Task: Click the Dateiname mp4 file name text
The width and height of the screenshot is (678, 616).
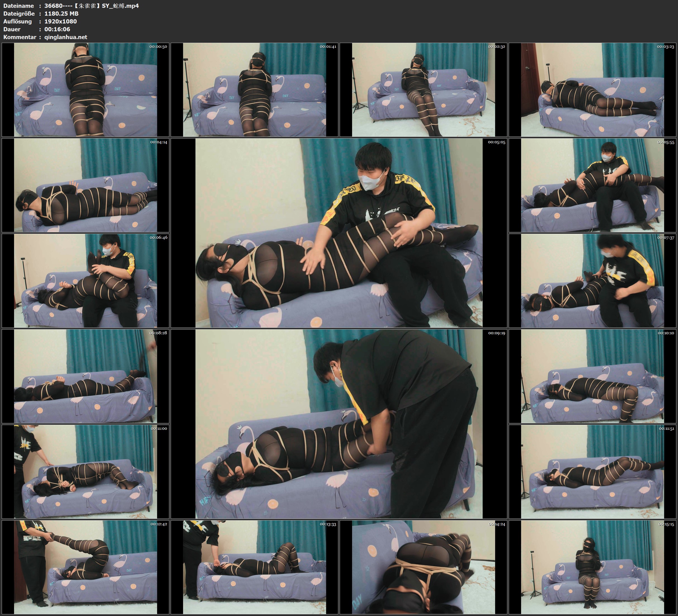Action: point(91,6)
